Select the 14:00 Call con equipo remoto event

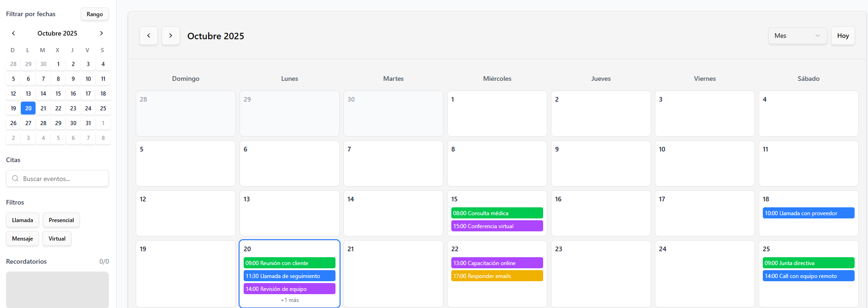808,276
